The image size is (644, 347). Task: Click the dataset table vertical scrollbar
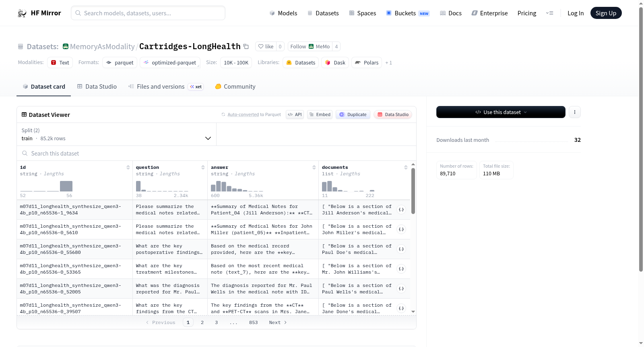tap(413, 191)
